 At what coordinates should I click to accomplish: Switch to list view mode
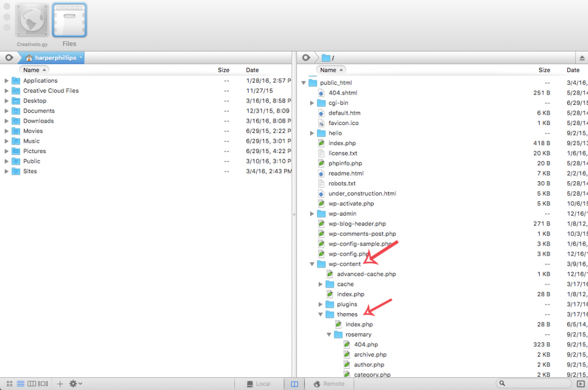(21, 384)
